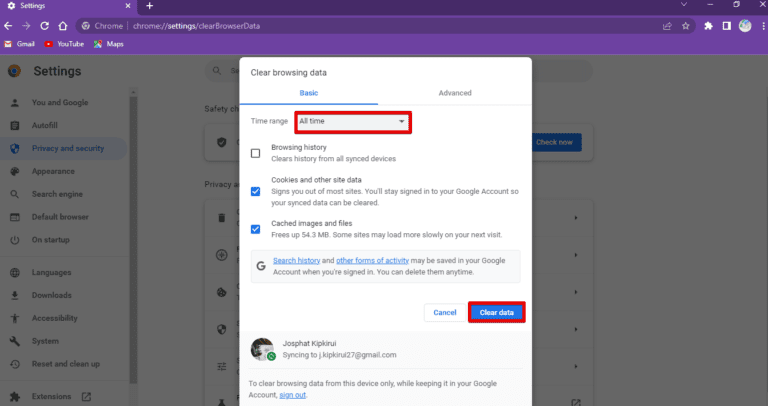Click the share page icon
The image size is (768, 406).
(x=667, y=26)
